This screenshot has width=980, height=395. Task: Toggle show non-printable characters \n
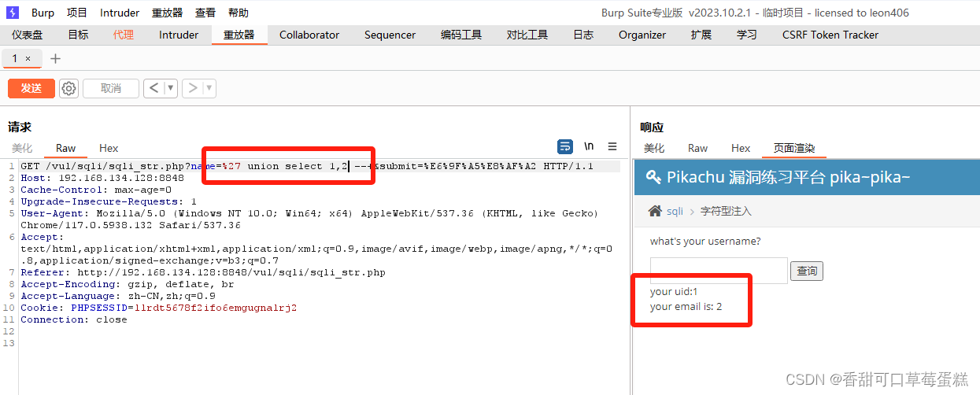tap(589, 147)
